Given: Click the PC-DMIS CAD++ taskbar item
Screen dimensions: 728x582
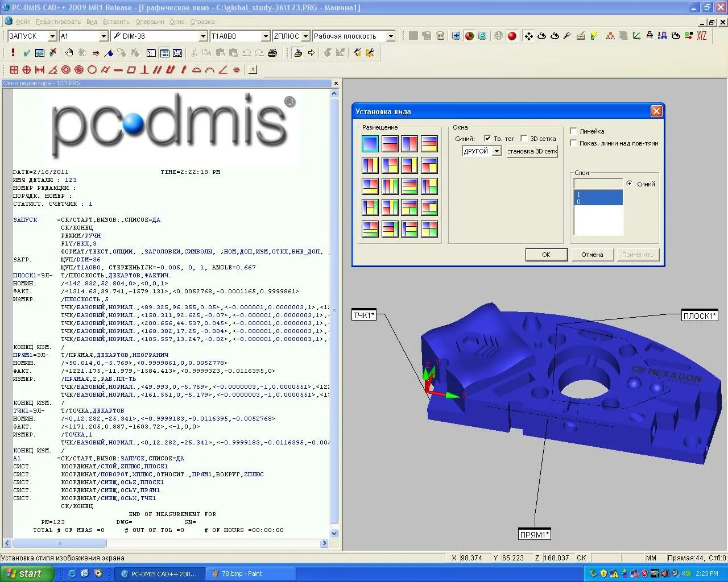Looking at the screenshot, I should (159, 573).
